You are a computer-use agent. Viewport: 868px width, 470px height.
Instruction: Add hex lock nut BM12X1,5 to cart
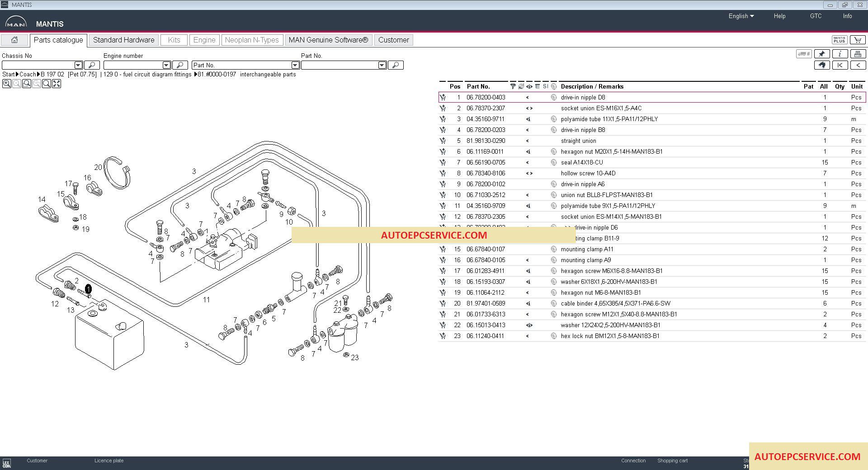(x=443, y=336)
